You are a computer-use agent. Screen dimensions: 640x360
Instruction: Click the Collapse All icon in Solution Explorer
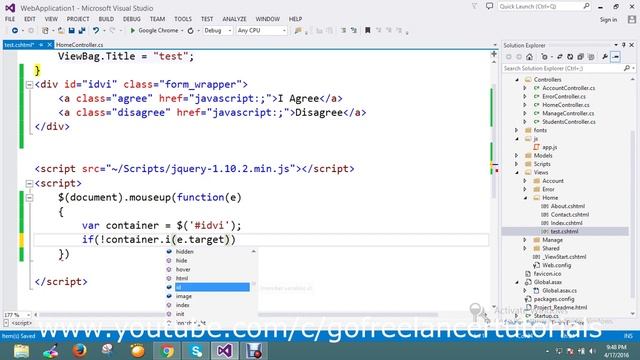click(580, 57)
